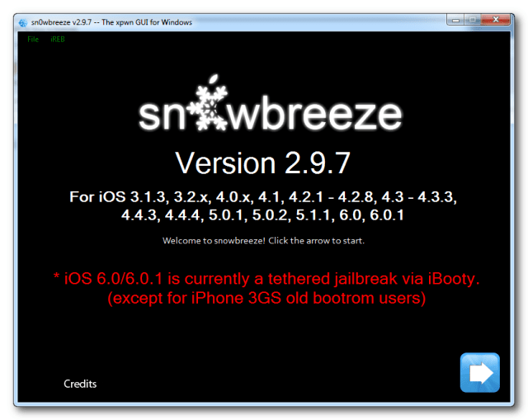Minimize the sn0wbreeze window
The width and height of the screenshot is (528, 420).
(455, 20)
